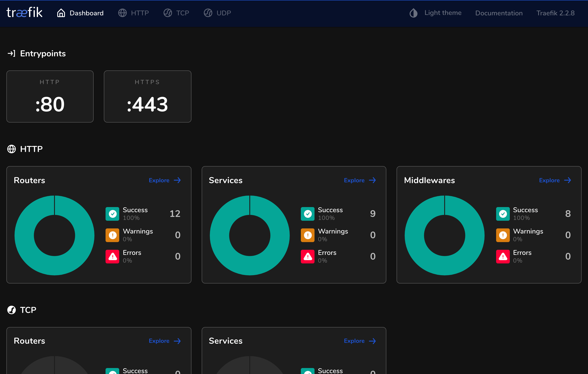Image resolution: width=588 pixels, height=374 pixels.
Task: Explore HTTP Services
Action: 360,180
